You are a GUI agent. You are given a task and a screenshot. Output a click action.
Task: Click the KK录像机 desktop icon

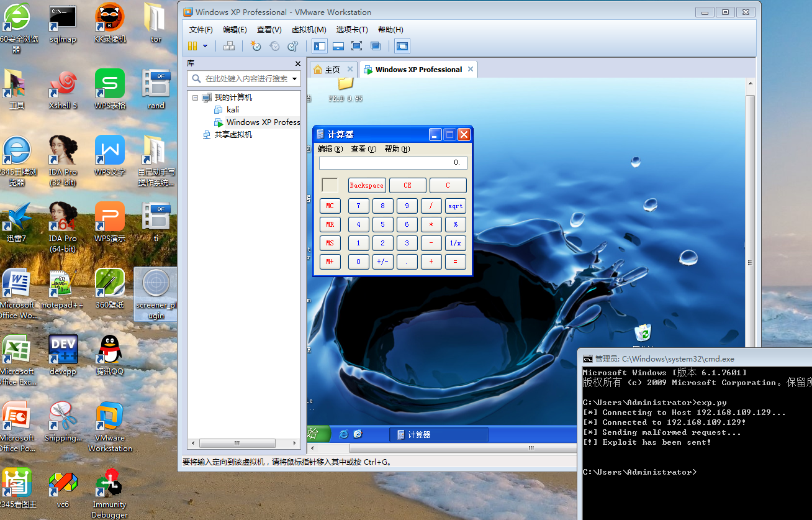[110, 23]
